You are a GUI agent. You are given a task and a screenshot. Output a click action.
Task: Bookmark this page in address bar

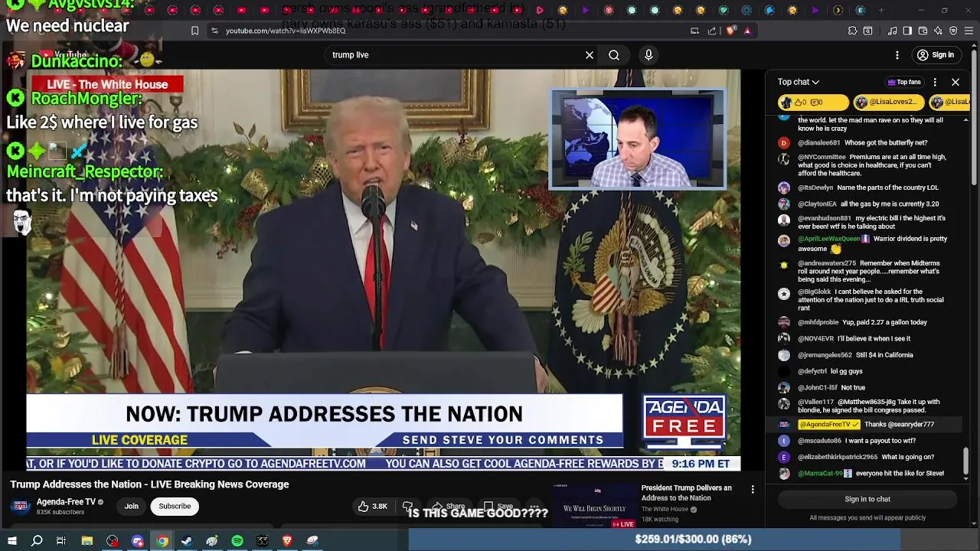tap(194, 31)
